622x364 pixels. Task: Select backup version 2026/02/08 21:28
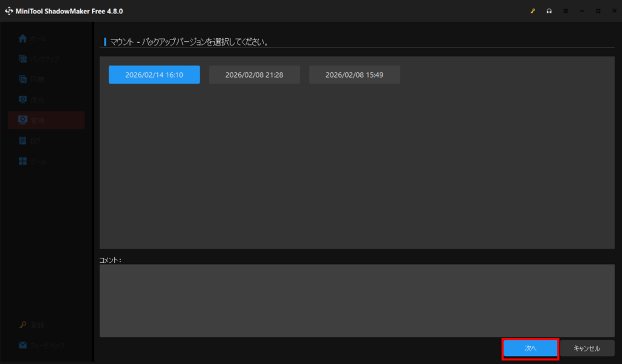point(255,75)
